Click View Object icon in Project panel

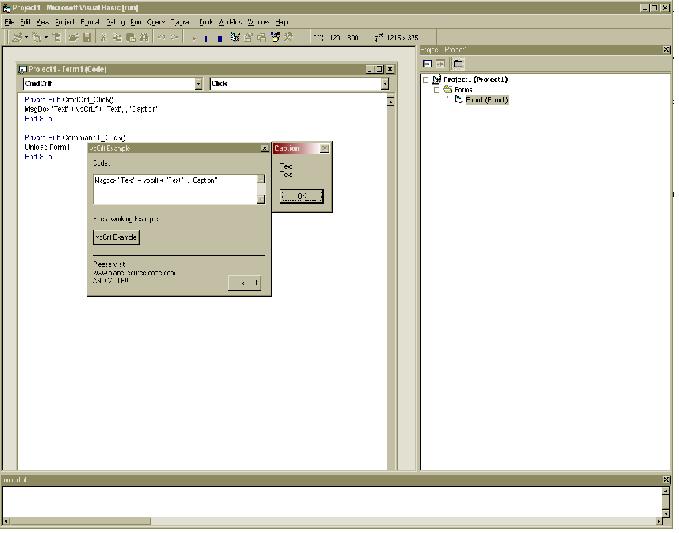441,63
